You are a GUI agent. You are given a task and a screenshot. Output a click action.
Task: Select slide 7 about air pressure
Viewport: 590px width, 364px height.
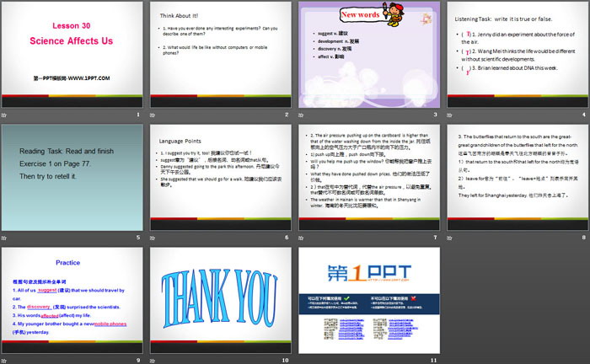[x=369, y=178]
